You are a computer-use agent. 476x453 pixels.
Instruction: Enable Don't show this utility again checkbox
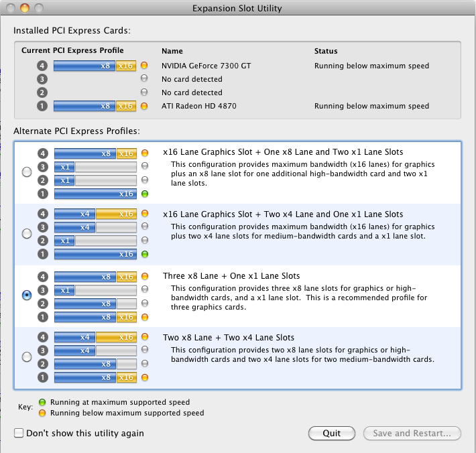(19, 433)
